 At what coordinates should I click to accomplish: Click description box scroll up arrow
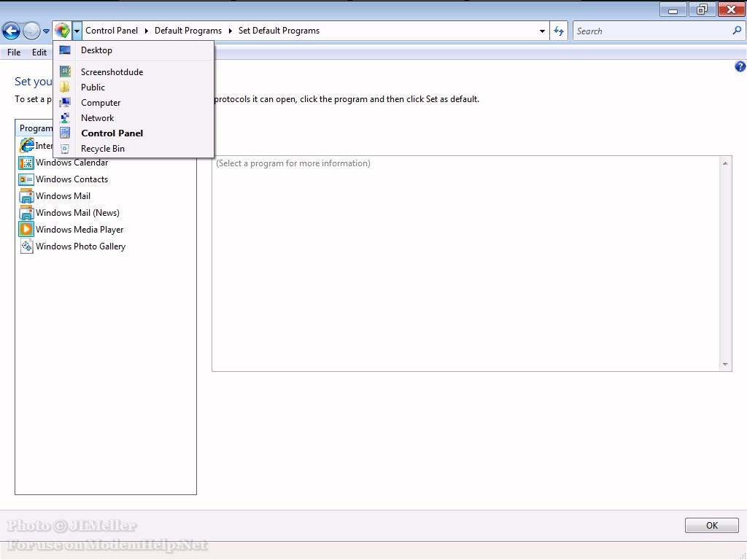[725, 163]
